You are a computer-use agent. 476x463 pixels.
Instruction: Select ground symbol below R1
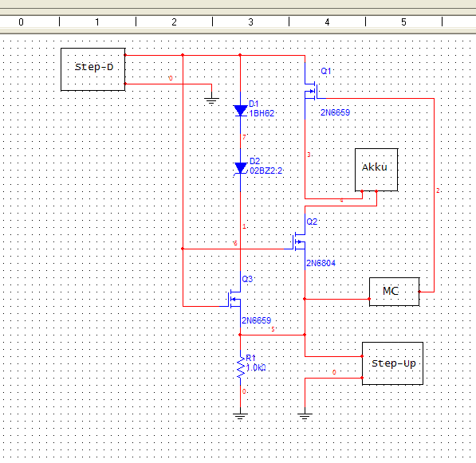(x=240, y=416)
